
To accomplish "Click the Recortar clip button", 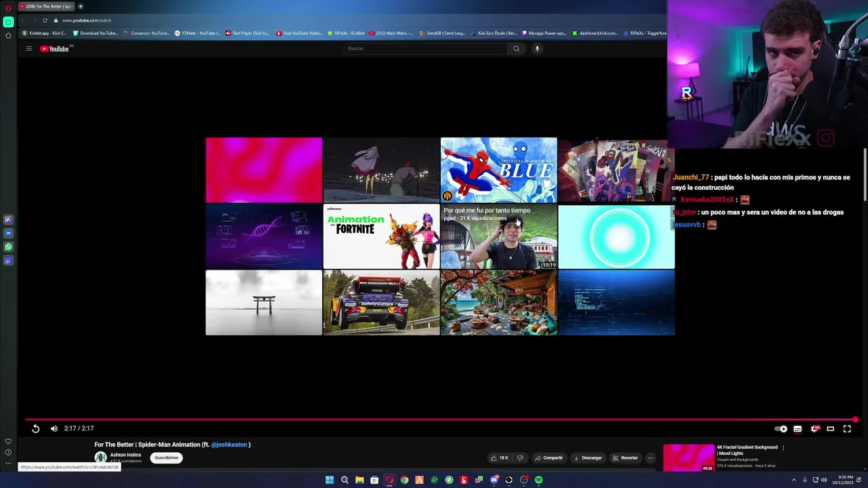I will click(x=625, y=457).
